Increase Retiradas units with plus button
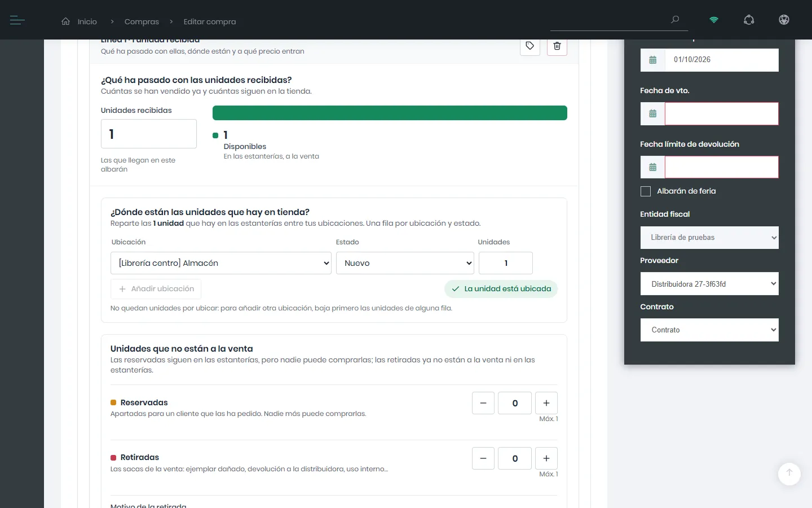Viewport: 812px width, 508px height. [x=546, y=458]
